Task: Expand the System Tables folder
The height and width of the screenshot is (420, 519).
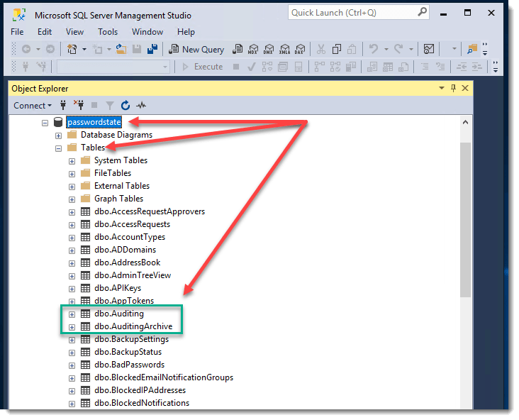Action: (x=72, y=161)
